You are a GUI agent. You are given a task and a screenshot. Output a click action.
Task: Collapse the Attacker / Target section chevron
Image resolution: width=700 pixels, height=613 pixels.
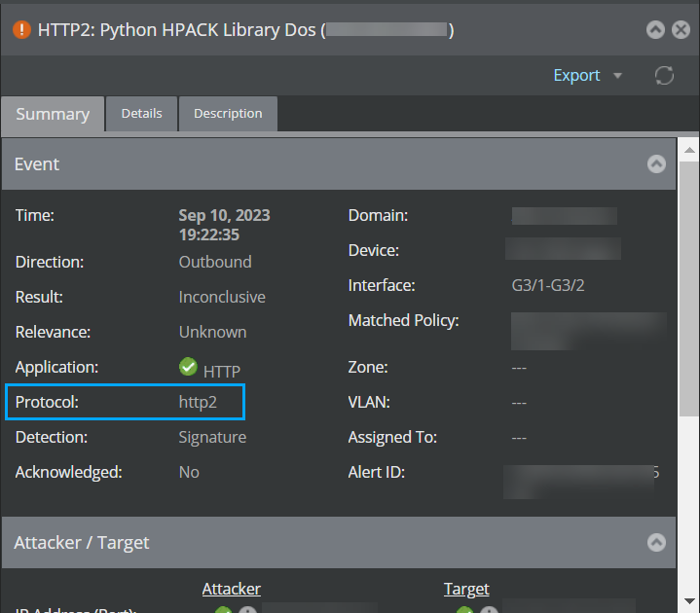click(656, 542)
